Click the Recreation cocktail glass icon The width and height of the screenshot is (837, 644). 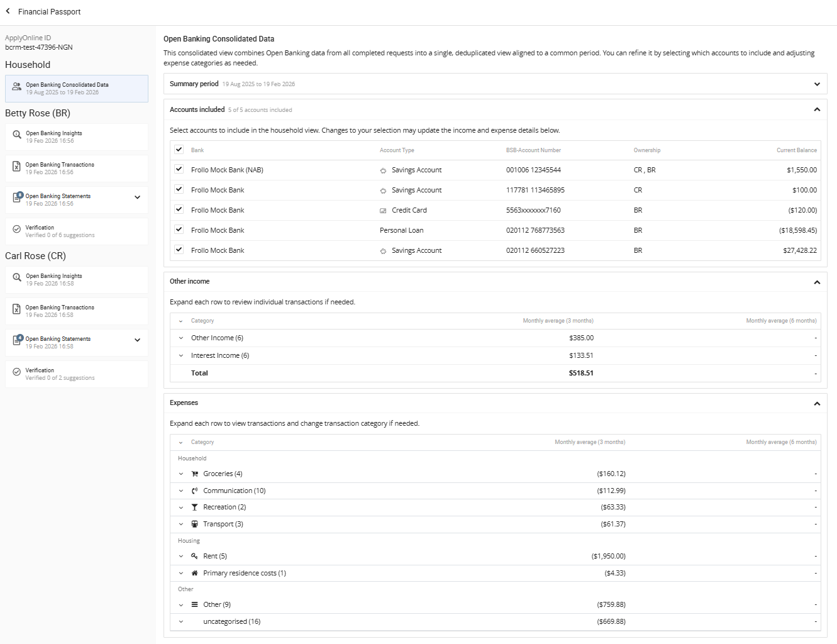pos(195,508)
